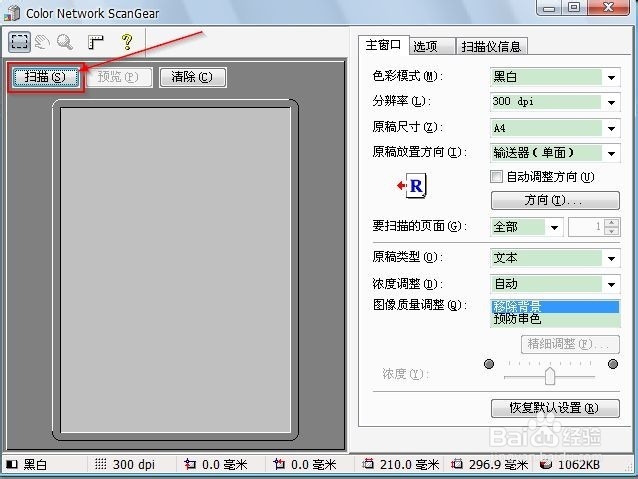Image resolution: width=638 pixels, height=479 pixels.
Task: Select 预防串色 in image quality list
Action: [555, 319]
